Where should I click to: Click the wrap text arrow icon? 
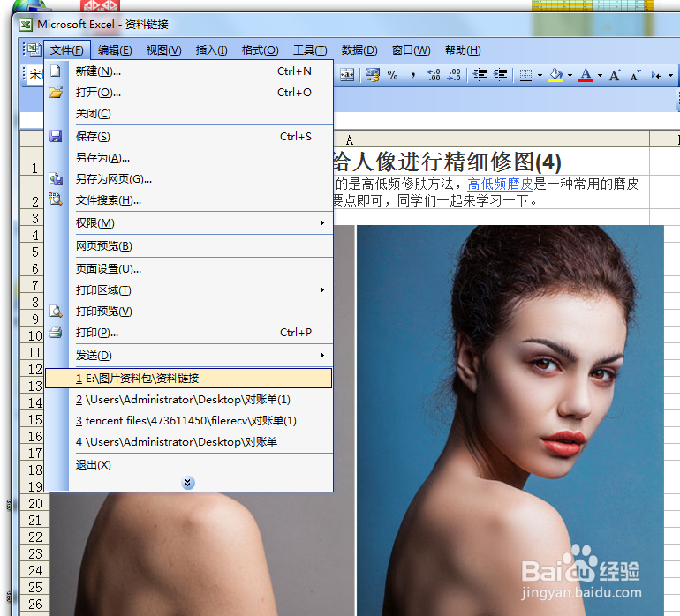656,75
